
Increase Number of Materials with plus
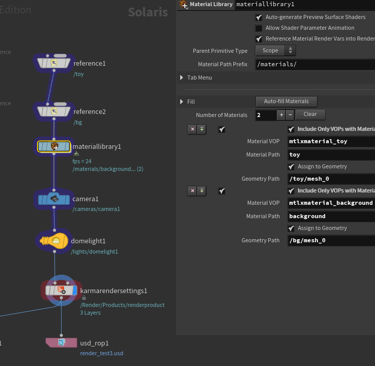pyautogui.click(x=281, y=115)
